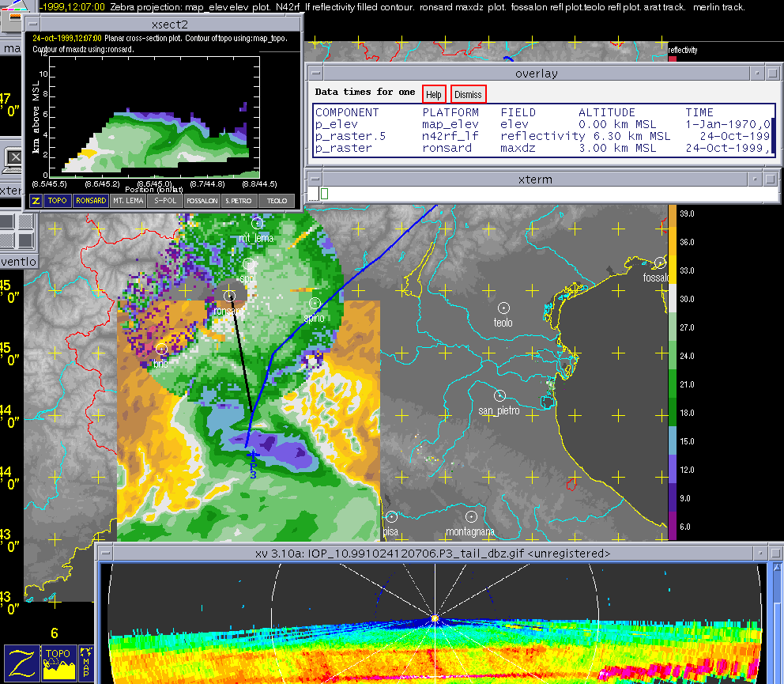784x684 pixels.
Task: Toggle the TOPO overlay in xsect2
Action: tap(58, 201)
